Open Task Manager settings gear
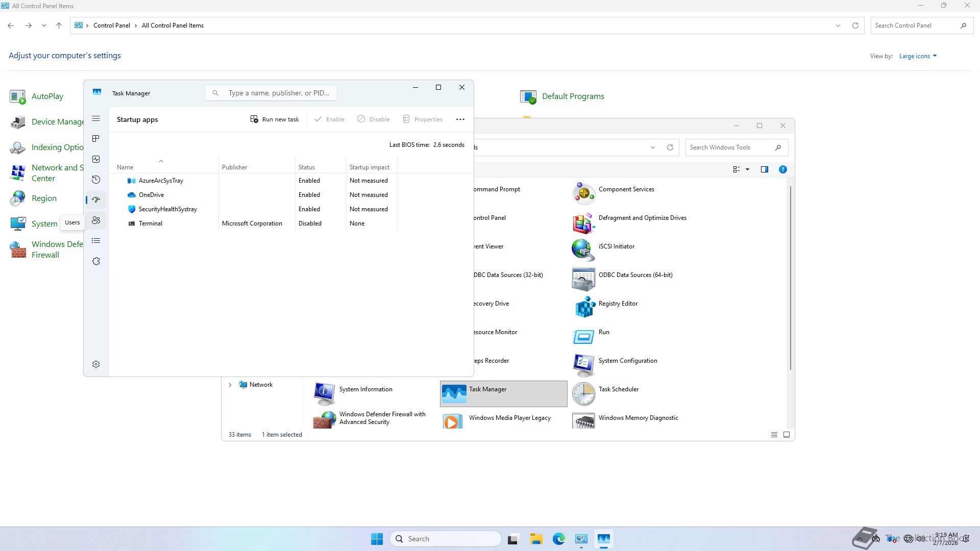The height and width of the screenshot is (551, 980). pos(95,364)
